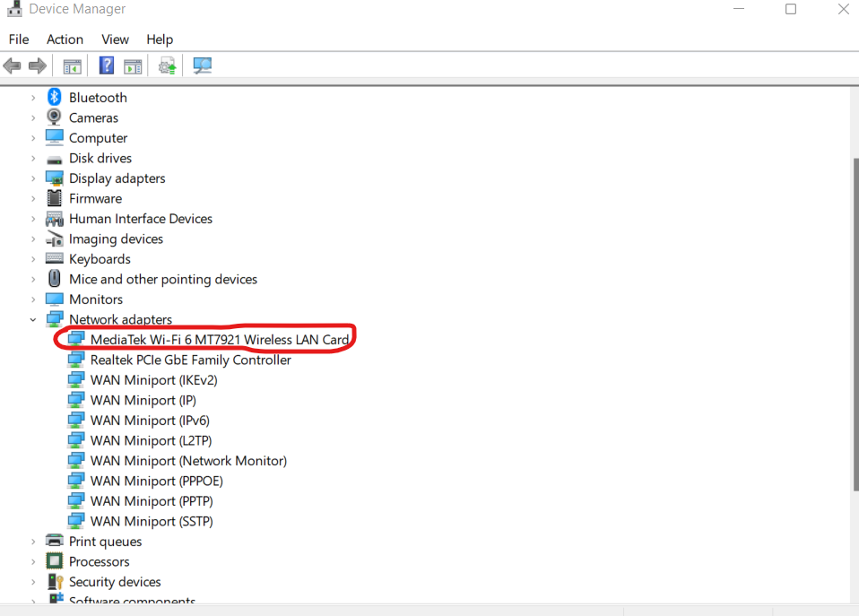Click the Print queues printer icon

[54, 541]
